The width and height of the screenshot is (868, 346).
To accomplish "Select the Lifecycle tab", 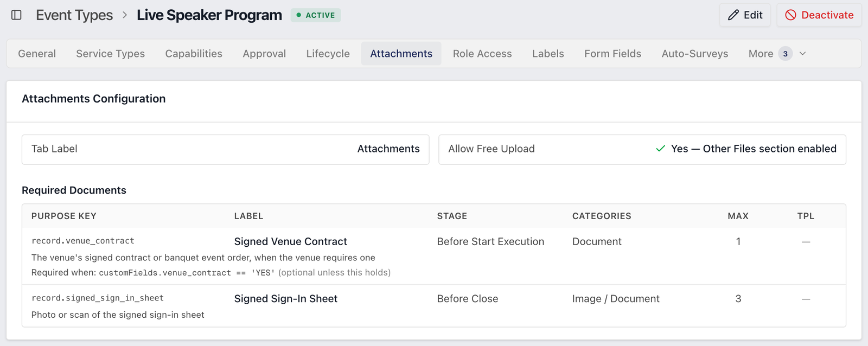I will point(328,54).
